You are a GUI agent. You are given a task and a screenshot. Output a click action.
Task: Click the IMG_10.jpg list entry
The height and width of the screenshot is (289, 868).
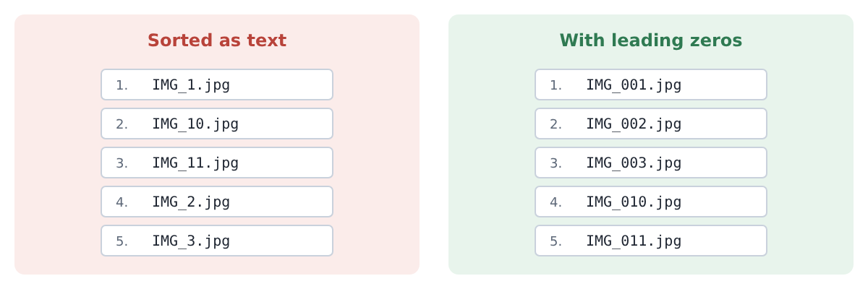point(217,124)
